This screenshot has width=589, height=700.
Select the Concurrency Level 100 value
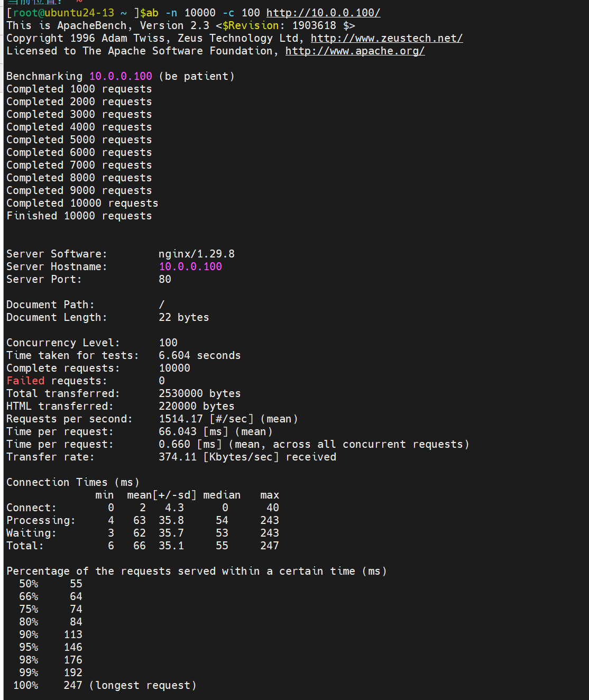[x=168, y=343]
